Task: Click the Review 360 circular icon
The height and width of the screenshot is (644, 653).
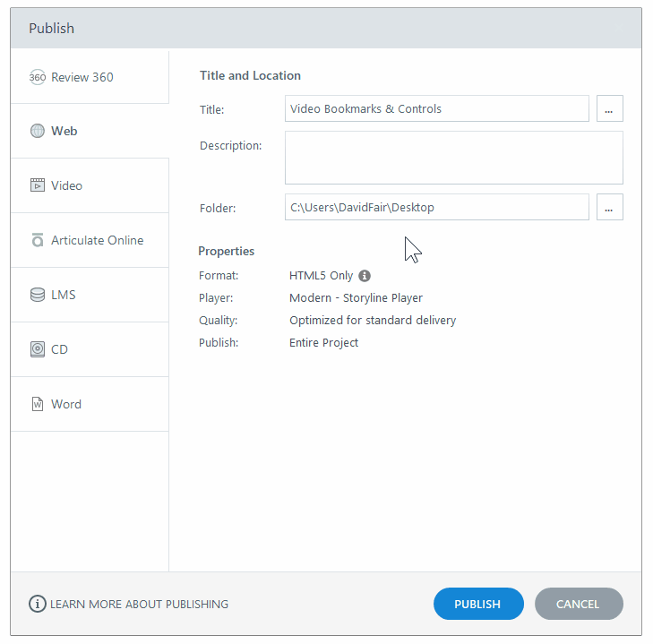Action: pyautogui.click(x=37, y=77)
